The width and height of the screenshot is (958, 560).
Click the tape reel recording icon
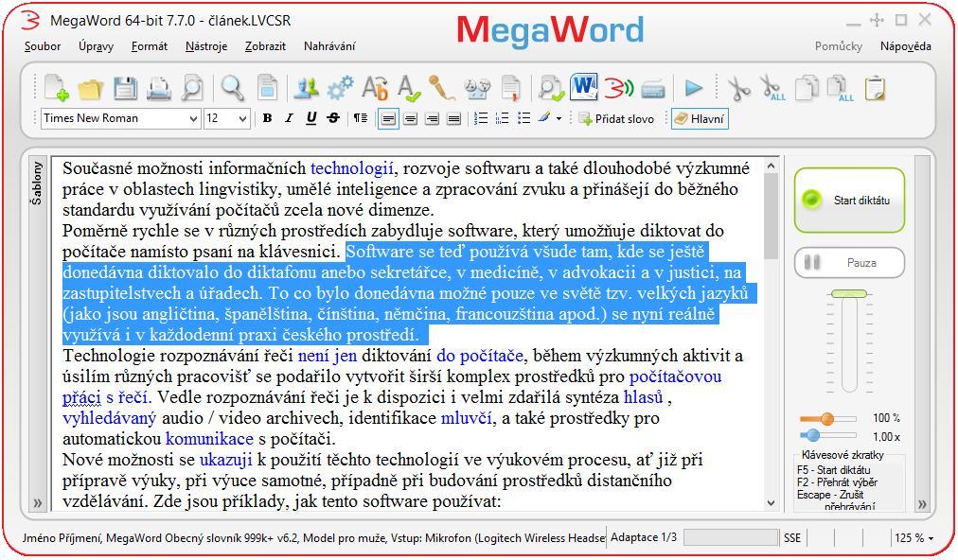[477, 89]
